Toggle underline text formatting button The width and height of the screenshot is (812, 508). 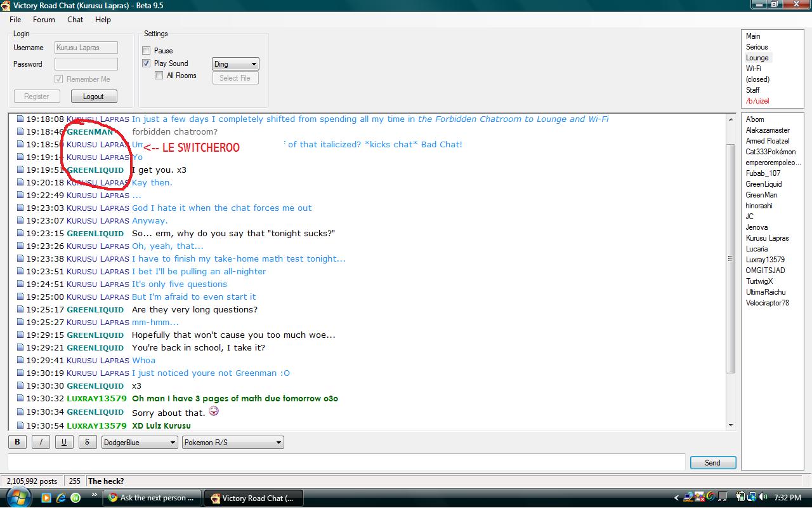[x=63, y=443]
